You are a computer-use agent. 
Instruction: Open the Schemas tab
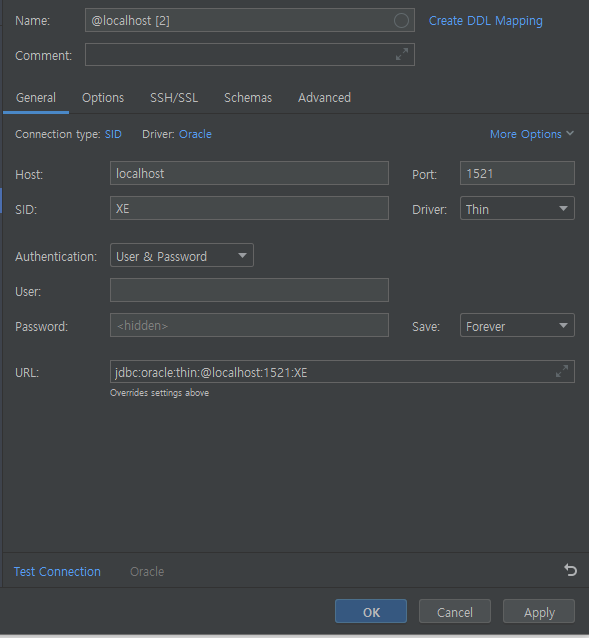tap(248, 98)
